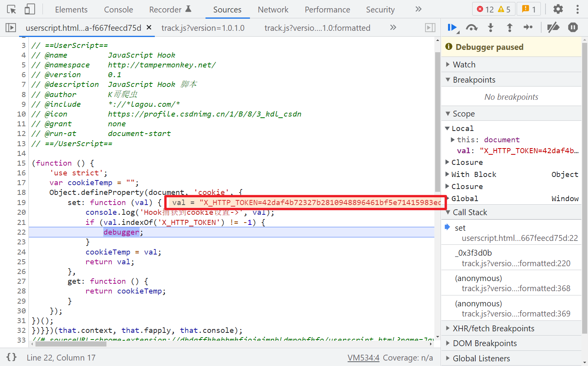Click the code editor vertical scrollbar
Viewport: 588px width, 366px height.
click(437, 122)
